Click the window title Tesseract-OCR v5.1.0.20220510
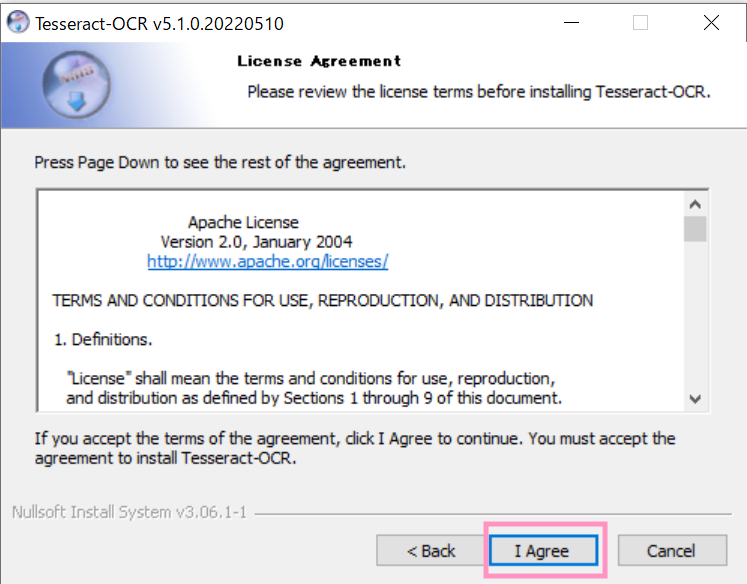The height and width of the screenshot is (584, 747). (x=159, y=24)
